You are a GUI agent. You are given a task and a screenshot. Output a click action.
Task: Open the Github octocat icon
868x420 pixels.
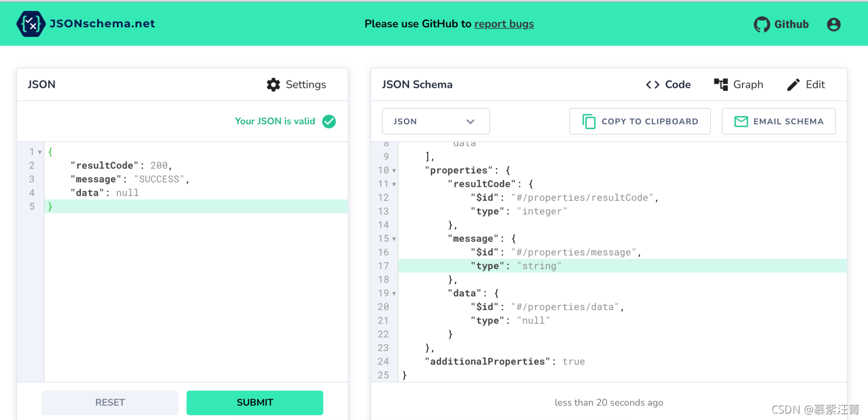[762, 24]
